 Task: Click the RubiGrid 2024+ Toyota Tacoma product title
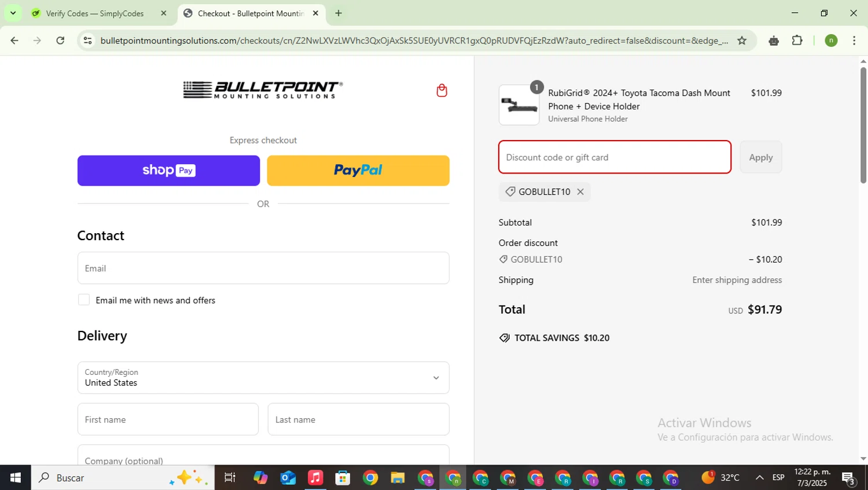pos(639,100)
